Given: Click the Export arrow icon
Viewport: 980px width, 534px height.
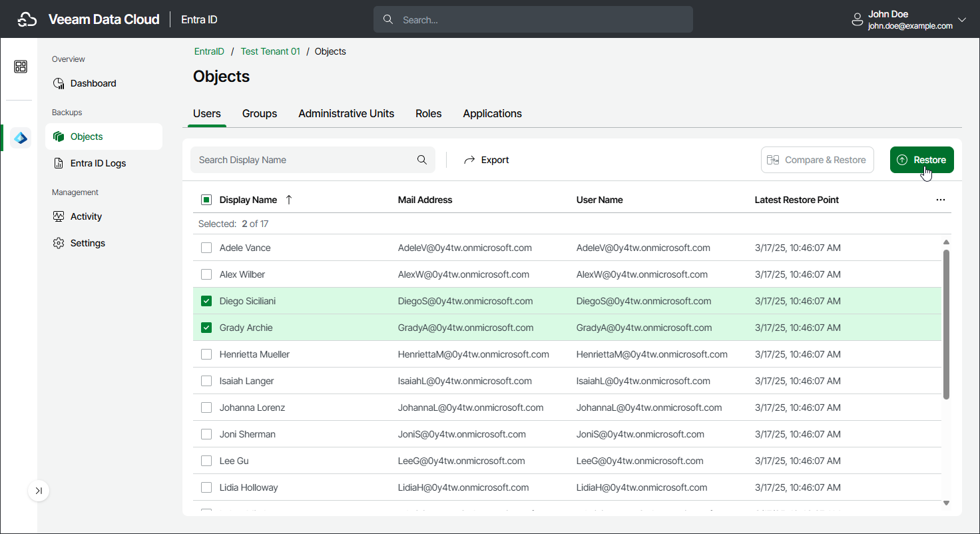Looking at the screenshot, I should point(469,160).
